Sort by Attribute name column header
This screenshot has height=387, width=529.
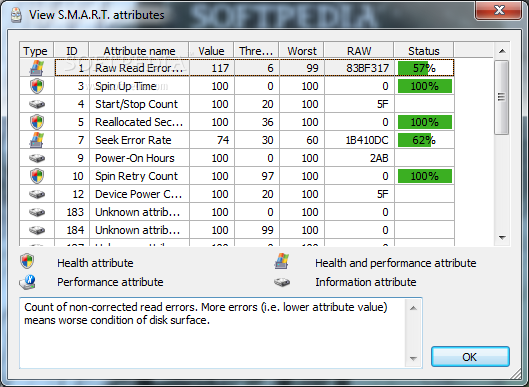[139, 51]
